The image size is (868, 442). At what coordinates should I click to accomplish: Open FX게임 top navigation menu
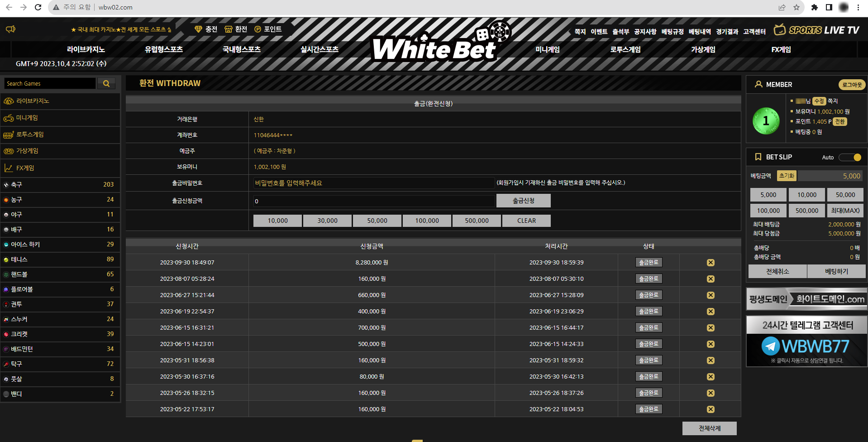coord(781,49)
